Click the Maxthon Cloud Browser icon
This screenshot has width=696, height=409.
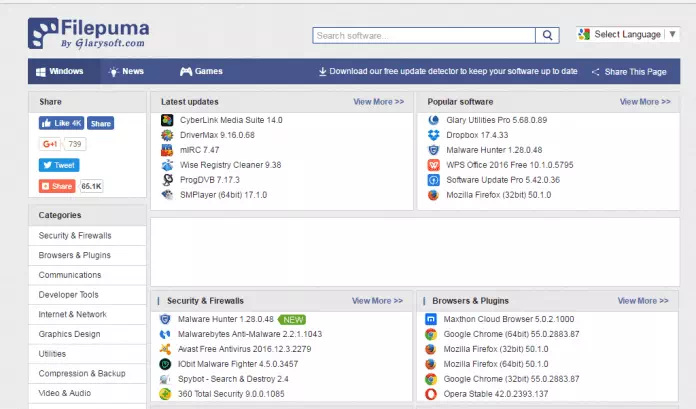pos(431,319)
